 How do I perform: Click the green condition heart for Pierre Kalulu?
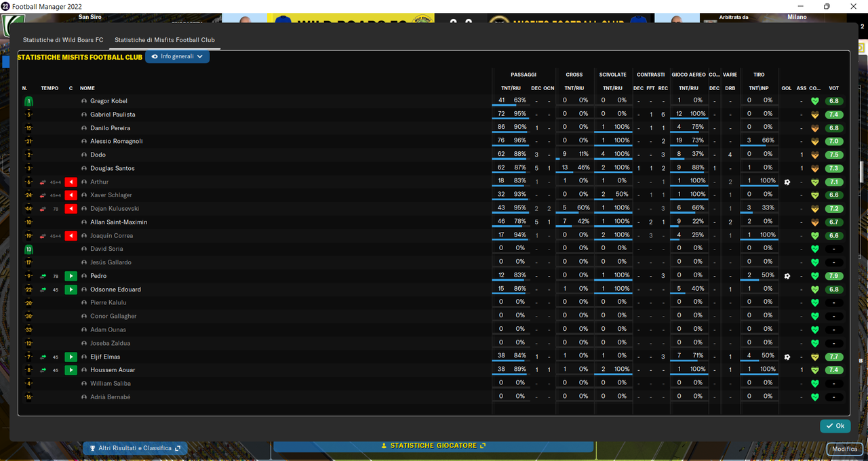[x=815, y=303]
